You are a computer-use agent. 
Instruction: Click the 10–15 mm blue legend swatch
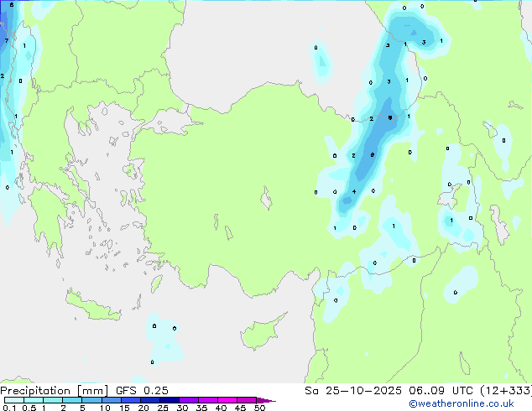111,400
